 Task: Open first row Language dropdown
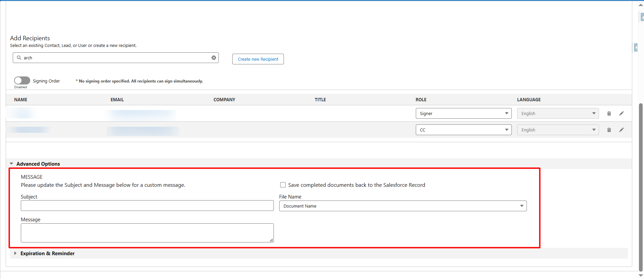pyautogui.click(x=558, y=113)
